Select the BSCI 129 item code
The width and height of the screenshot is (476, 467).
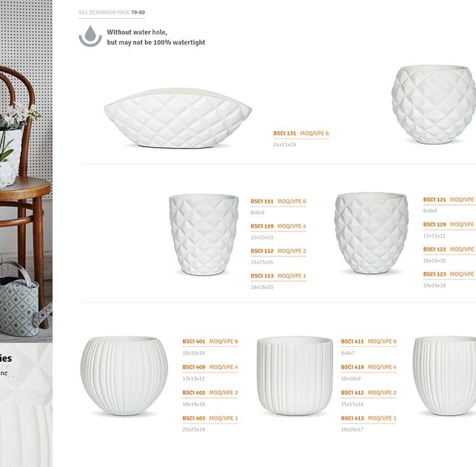pyautogui.click(x=434, y=225)
